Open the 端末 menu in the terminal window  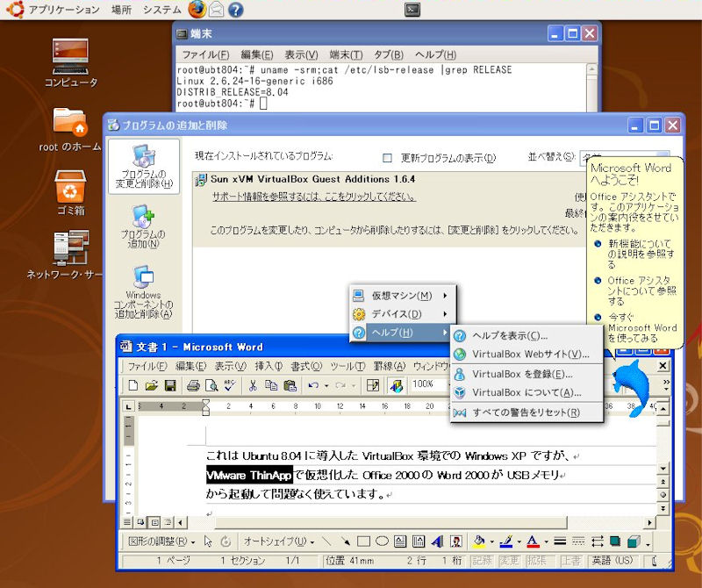coord(346,54)
